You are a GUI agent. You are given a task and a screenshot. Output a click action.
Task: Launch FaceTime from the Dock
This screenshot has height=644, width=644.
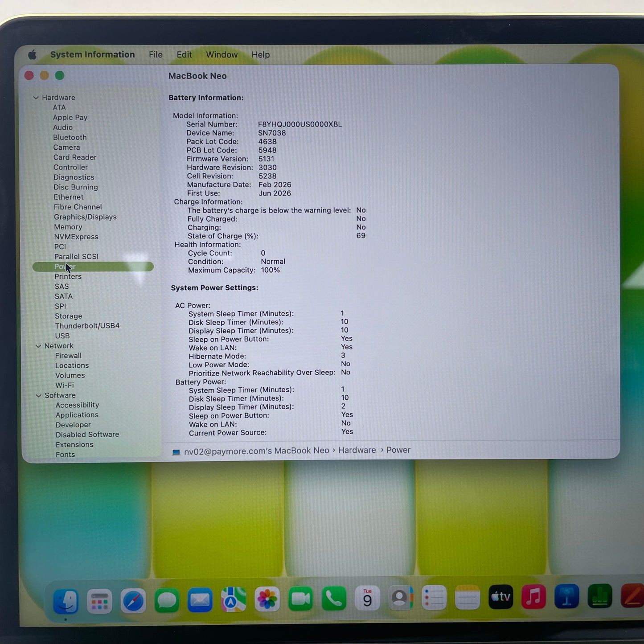pos(300,599)
